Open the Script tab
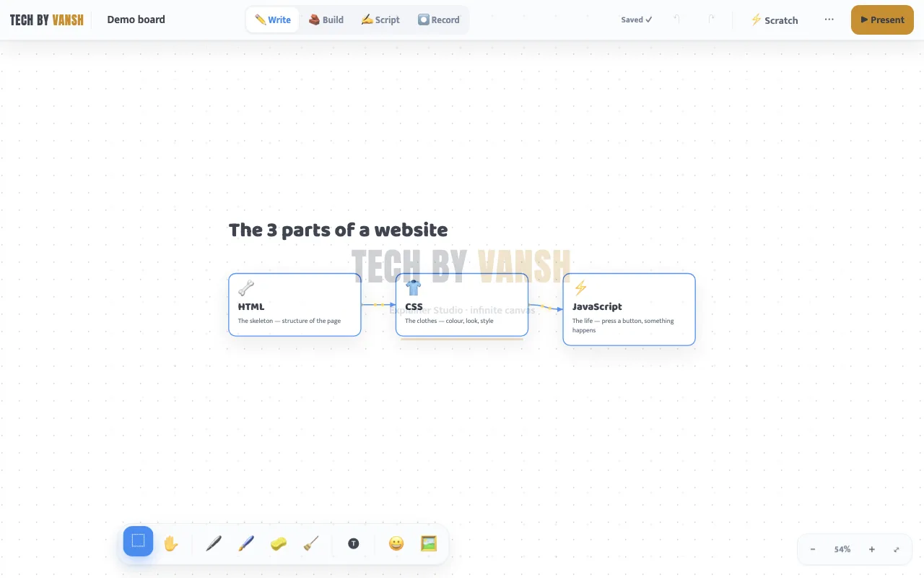The width and height of the screenshot is (924, 578). tap(380, 20)
